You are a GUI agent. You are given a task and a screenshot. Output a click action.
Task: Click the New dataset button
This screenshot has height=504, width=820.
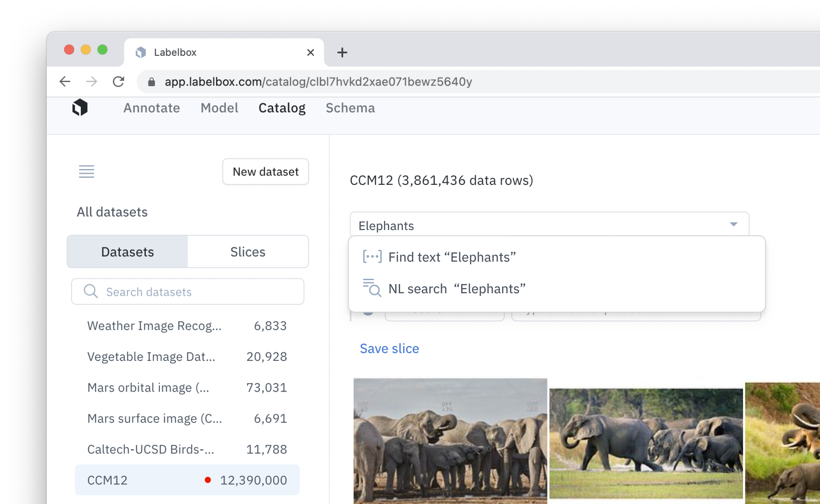click(x=265, y=172)
